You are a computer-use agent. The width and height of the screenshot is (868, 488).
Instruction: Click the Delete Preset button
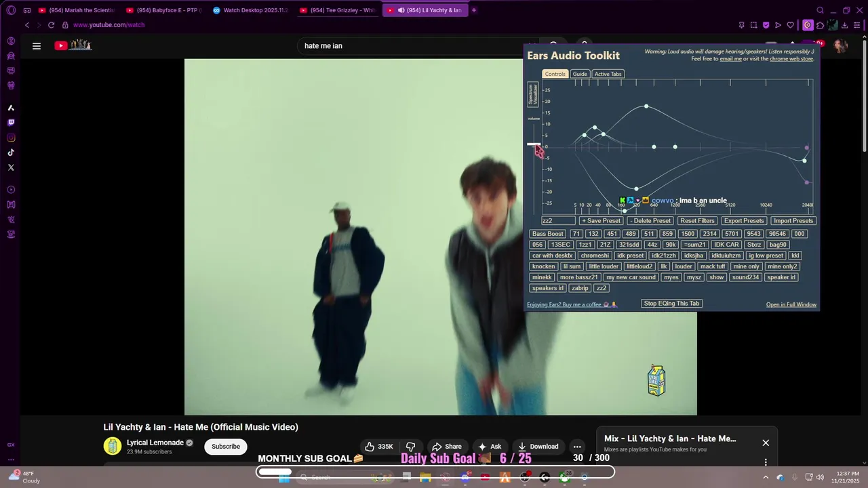650,221
